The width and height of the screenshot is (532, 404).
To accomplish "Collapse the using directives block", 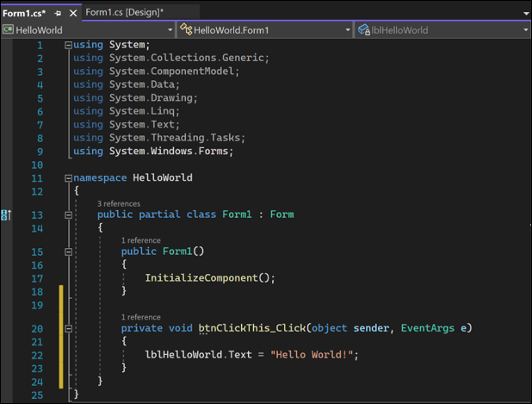I will pyautogui.click(x=68, y=45).
